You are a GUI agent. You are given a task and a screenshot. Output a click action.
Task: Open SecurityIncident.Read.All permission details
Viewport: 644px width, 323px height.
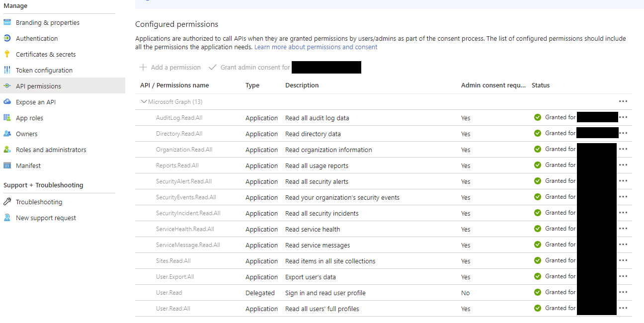(188, 213)
